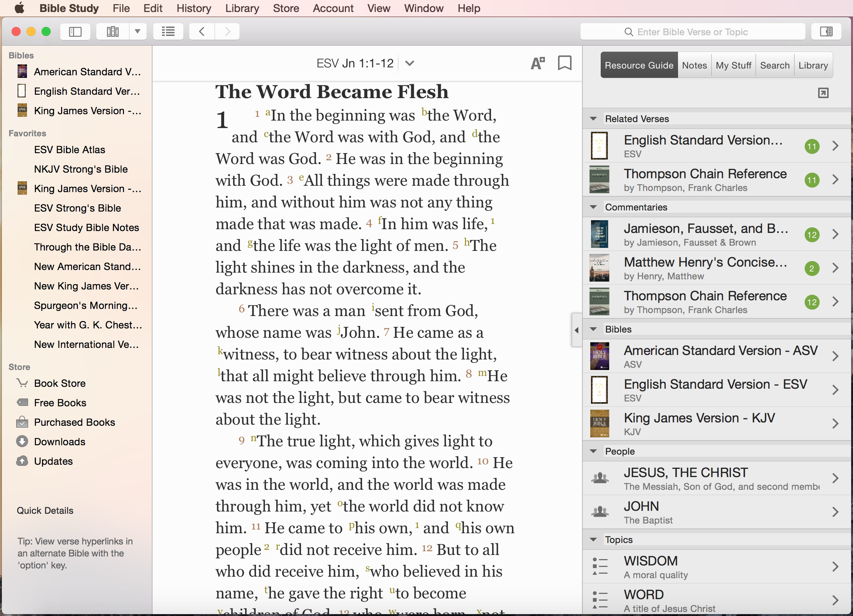
Task: Open the font size settings icon
Action: [537, 63]
